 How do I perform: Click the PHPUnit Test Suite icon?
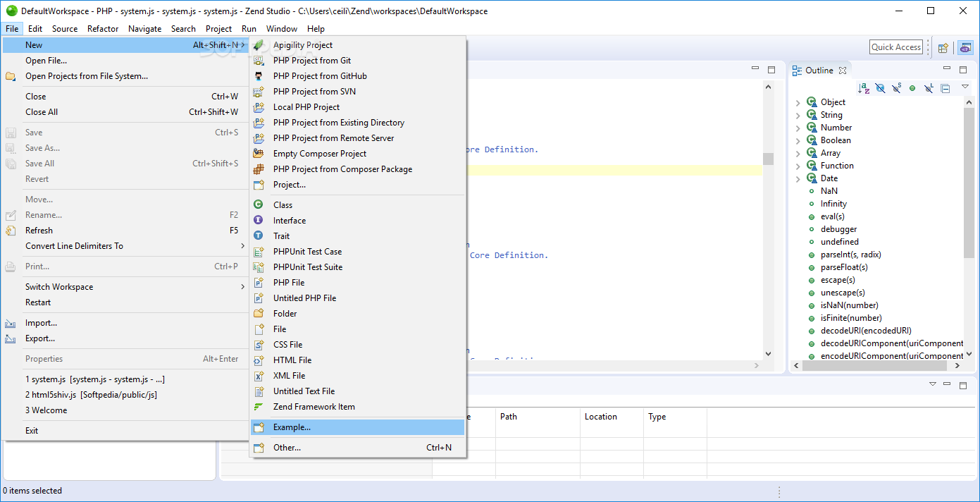[259, 267]
